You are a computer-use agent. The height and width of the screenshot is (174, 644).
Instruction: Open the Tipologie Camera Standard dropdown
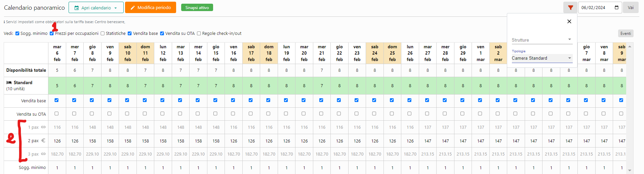pos(541,58)
